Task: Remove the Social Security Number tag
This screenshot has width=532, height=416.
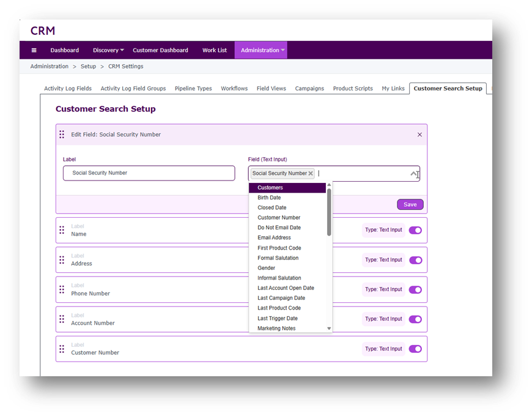Action: [311, 174]
